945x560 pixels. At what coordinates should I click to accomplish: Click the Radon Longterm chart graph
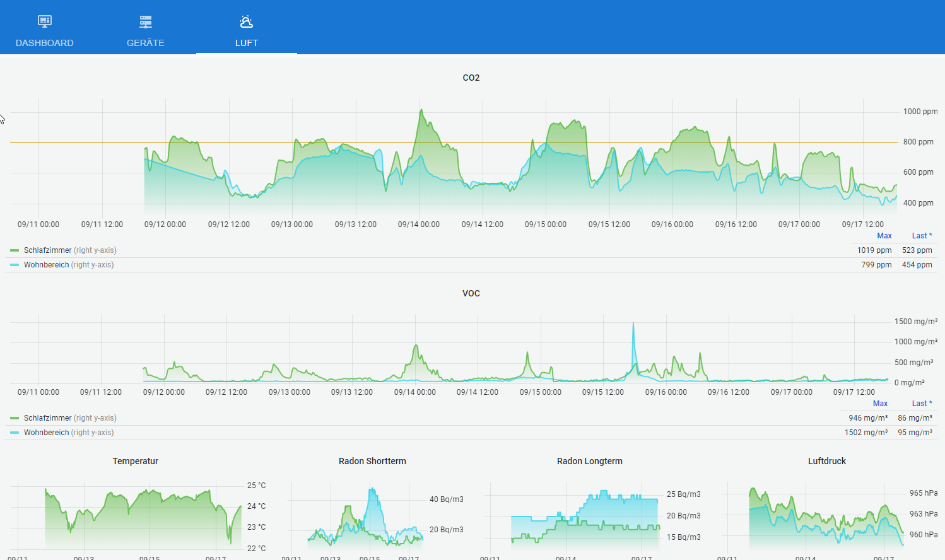[574, 517]
